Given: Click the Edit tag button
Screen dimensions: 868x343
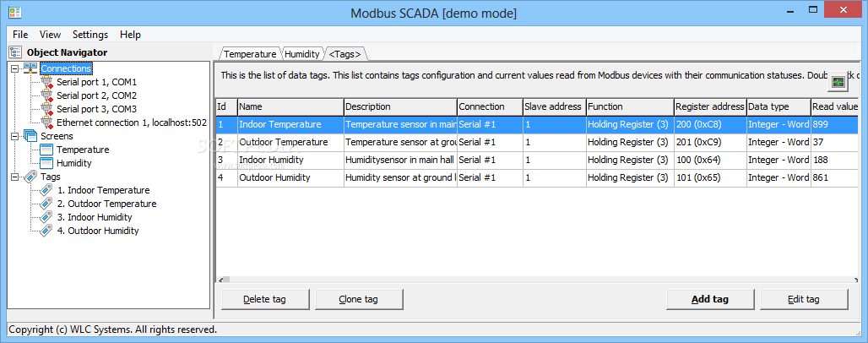Looking at the screenshot, I should (804, 299).
